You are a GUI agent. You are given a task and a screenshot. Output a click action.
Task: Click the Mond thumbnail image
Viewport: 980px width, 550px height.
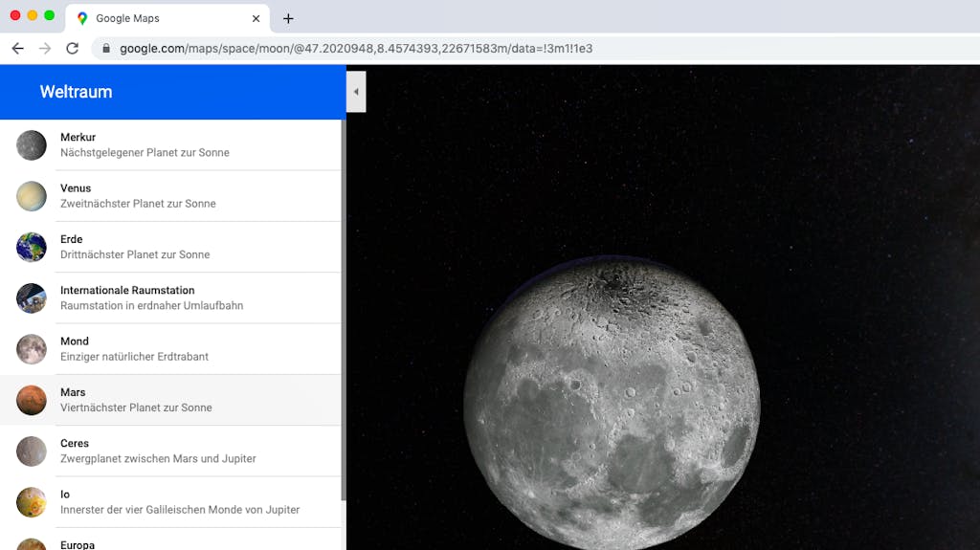click(x=32, y=349)
